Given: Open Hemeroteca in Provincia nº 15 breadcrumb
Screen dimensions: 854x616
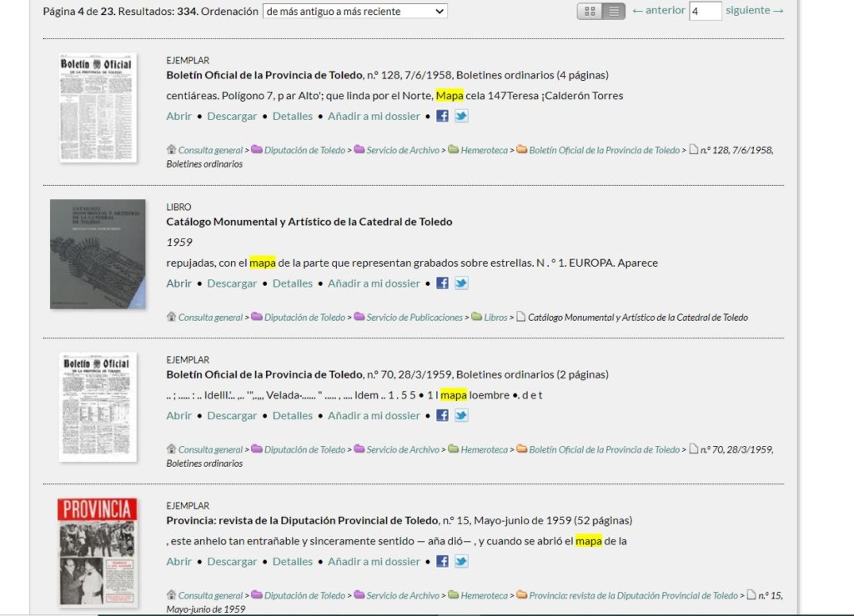Looking at the screenshot, I should (x=484, y=595).
